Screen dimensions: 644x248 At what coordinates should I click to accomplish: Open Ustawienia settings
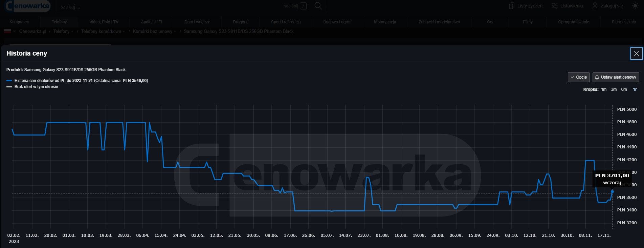coord(567,6)
